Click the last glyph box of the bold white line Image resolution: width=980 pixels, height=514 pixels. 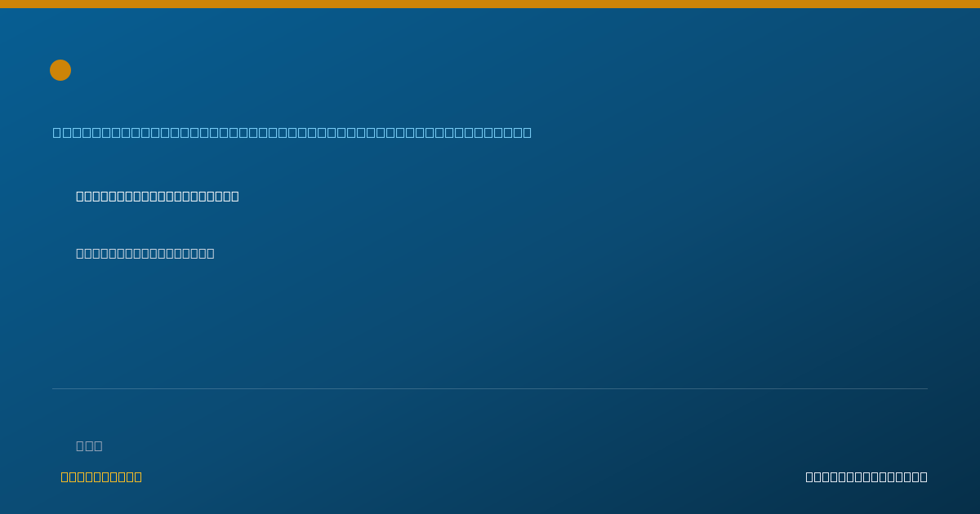click(x=235, y=196)
